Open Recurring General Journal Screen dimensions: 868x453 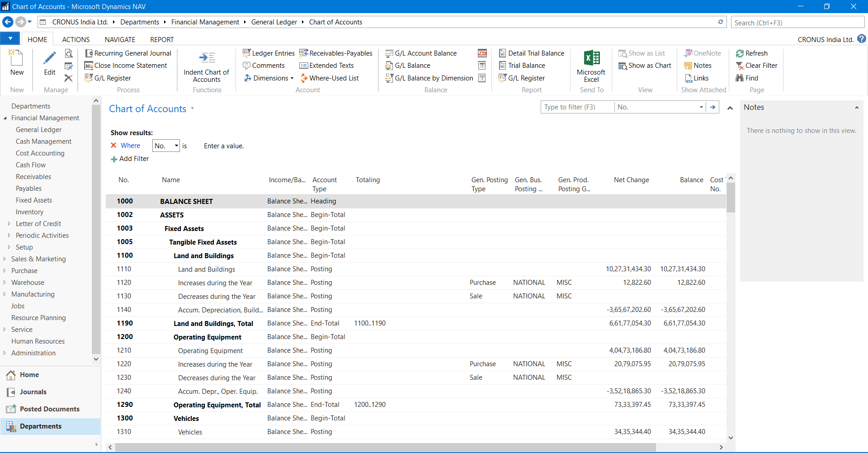(128, 53)
